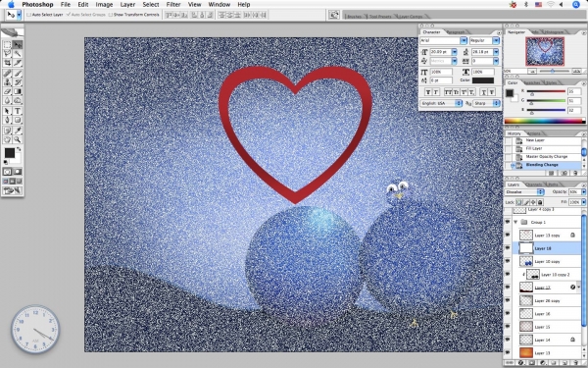
Task: Enable Auto Select Layer checkbox
Action: (x=28, y=15)
